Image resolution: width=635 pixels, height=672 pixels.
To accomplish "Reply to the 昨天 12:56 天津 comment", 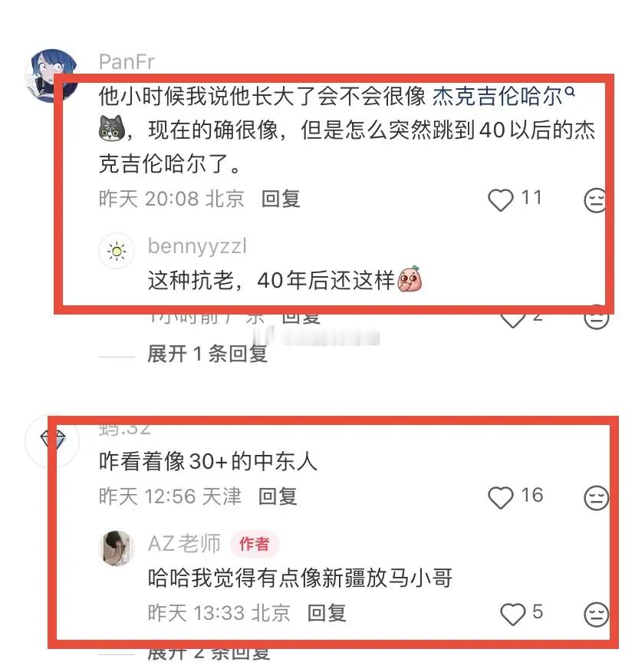I will (x=278, y=497).
